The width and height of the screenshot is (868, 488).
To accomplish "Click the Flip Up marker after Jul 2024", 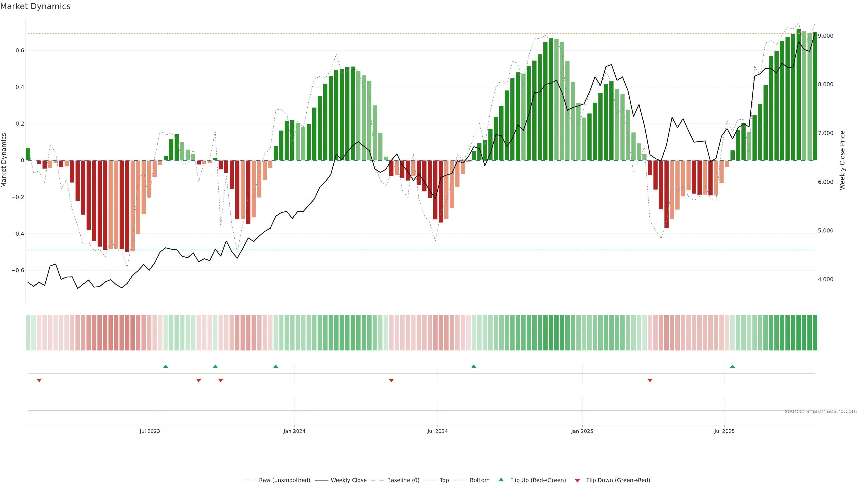I will pyautogui.click(x=474, y=366).
